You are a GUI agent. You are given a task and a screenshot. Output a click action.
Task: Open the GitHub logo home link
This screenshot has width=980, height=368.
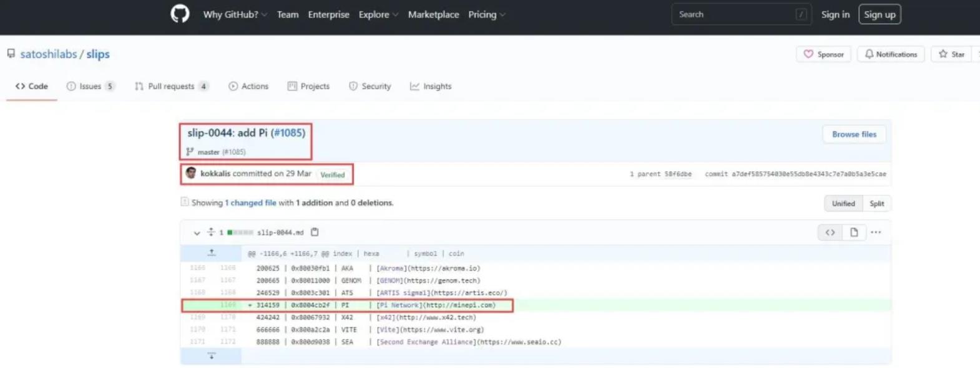(x=180, y=14)
